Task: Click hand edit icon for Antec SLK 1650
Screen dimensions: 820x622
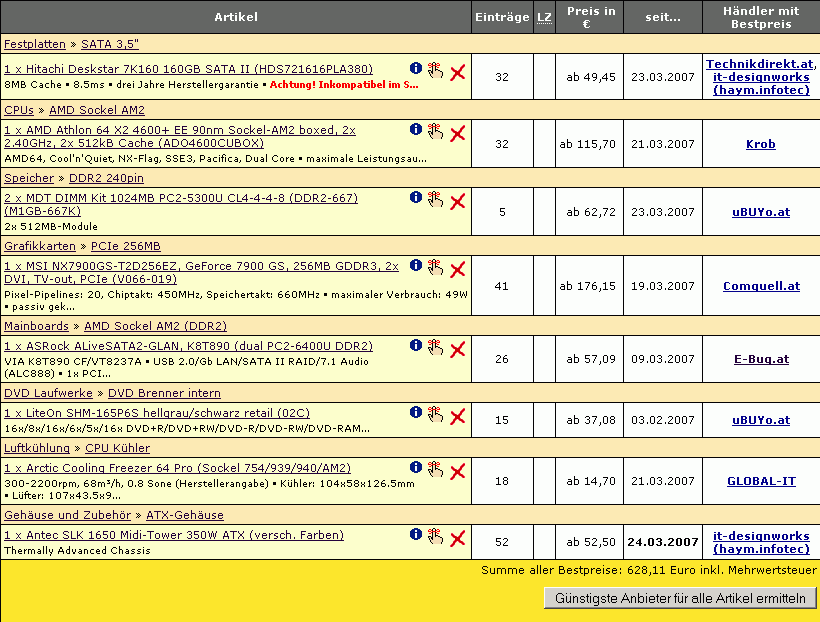Action: (x=435, y=536)
